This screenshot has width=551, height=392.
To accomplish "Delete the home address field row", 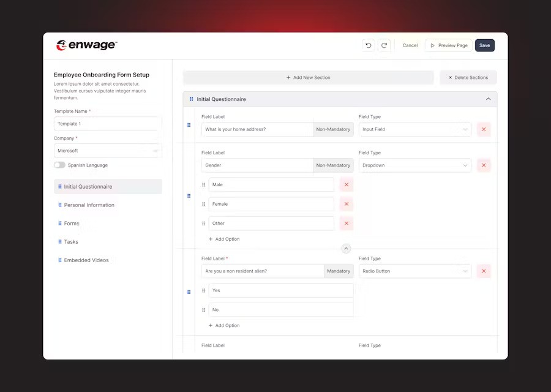I will coord(484,129).
